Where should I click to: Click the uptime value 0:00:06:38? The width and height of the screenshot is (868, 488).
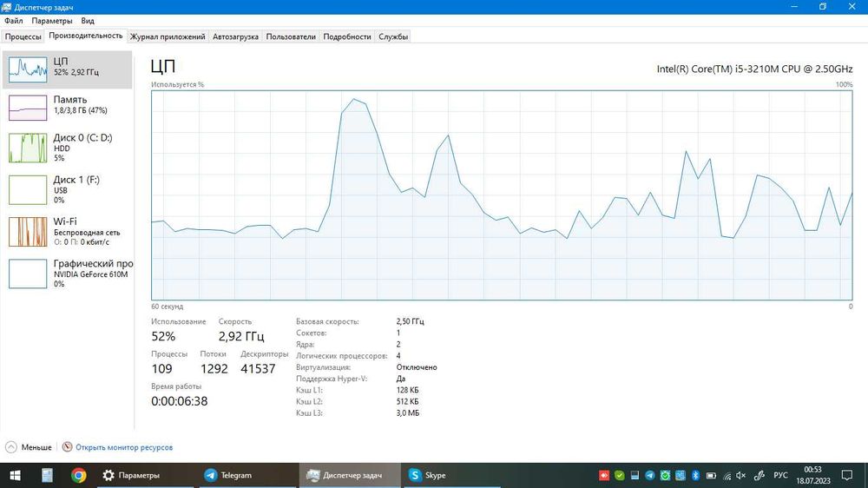pyautogui.click(x=180, y=401)
